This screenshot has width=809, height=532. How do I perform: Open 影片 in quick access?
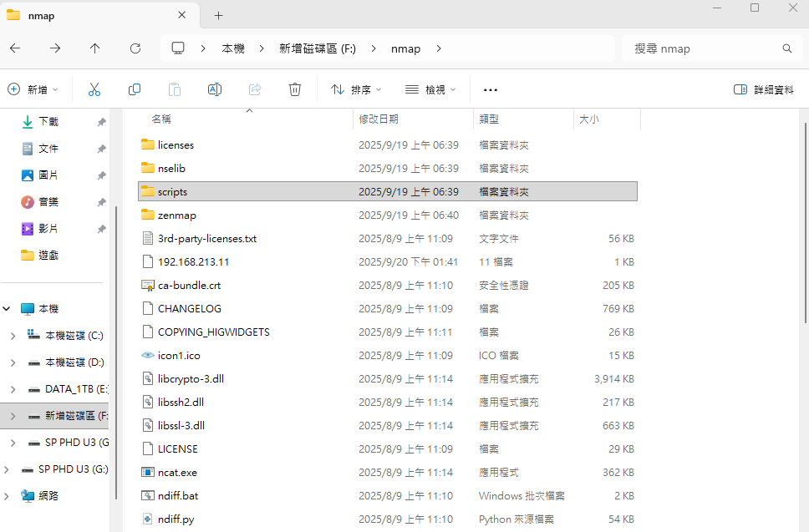pos(48,229)
